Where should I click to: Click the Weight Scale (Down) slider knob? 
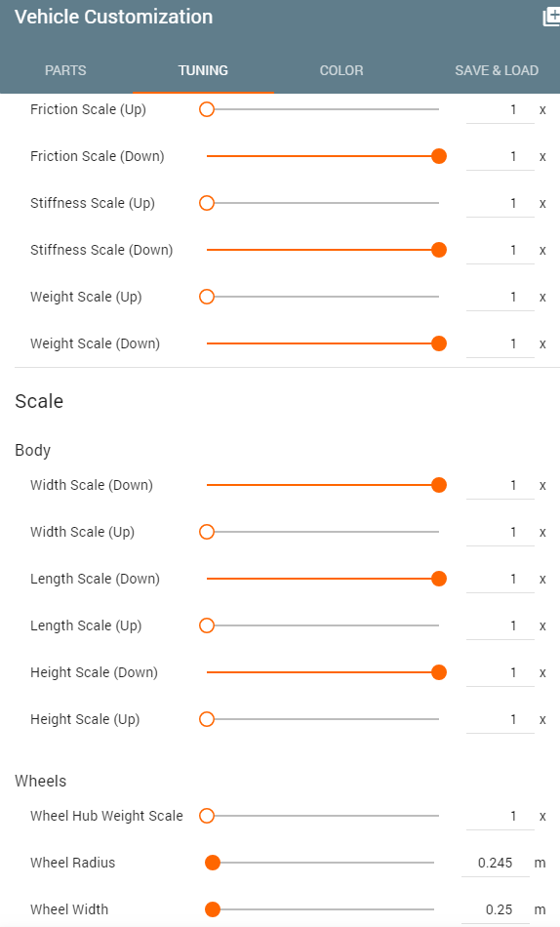pos(439,343)
